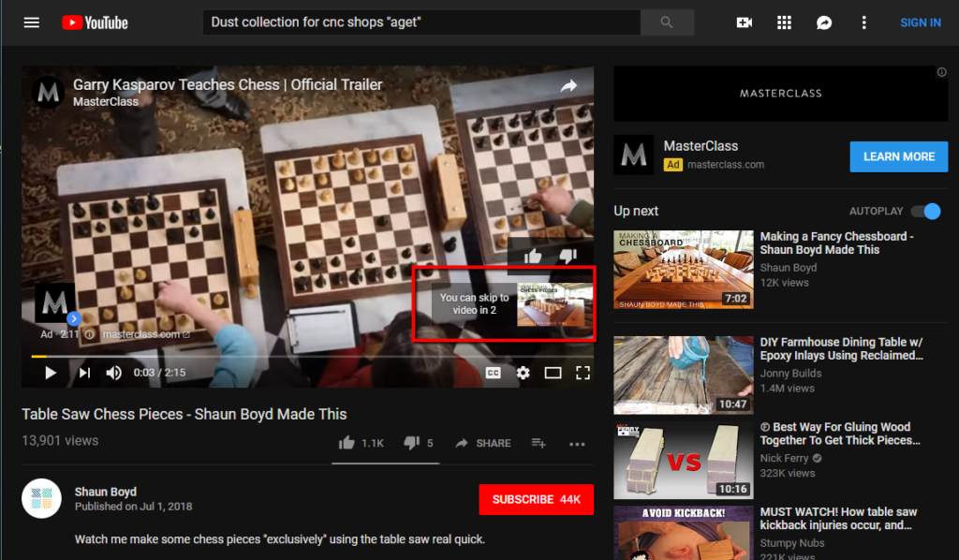Open Making a Fancy Chessboard title
Viewport: 959px width, 560px height.
tap(836, 243)
